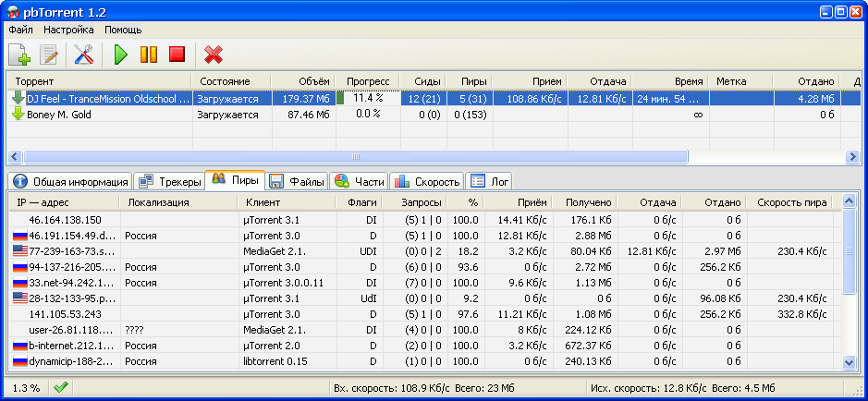Open the Настройка menu
The width and height of the screenshot is (868, 401).
(68, 30)
